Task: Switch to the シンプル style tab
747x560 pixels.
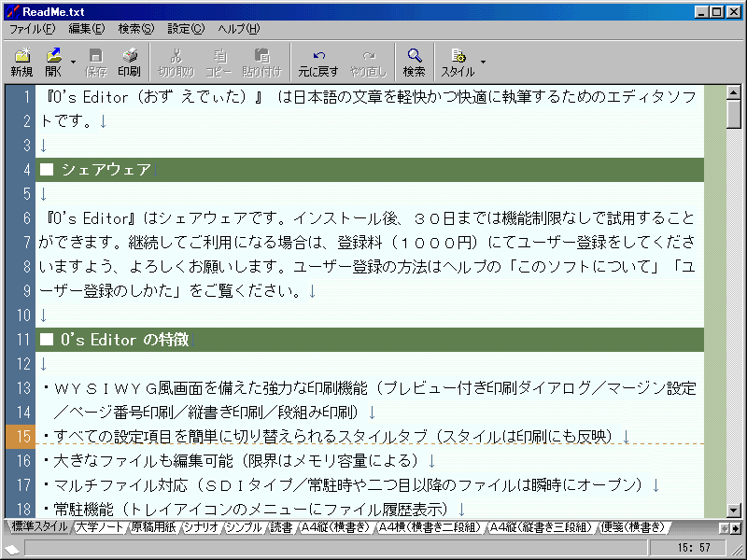Action: point(244,527)
